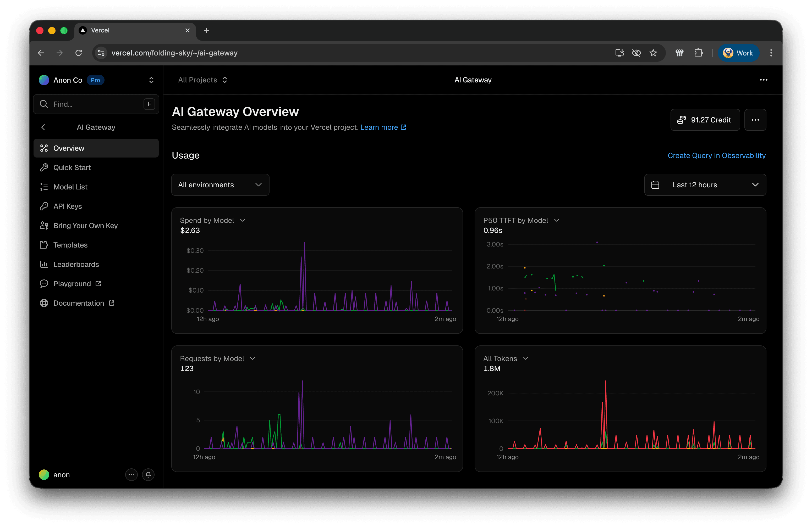Launch the Playground via its chat icon
The width and height of the screenshot is (812, 527).
(44, 283)
